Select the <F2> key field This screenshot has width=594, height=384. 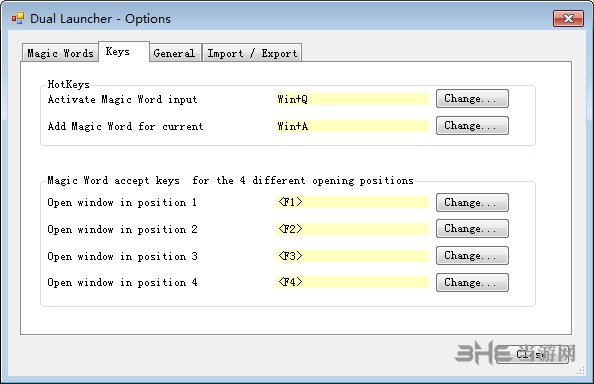point(352,229)
